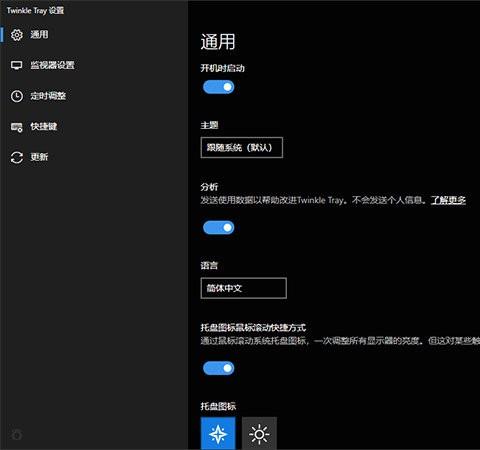
Task: Select the 通用 label in the sidebar
Action: pos(39,35)
